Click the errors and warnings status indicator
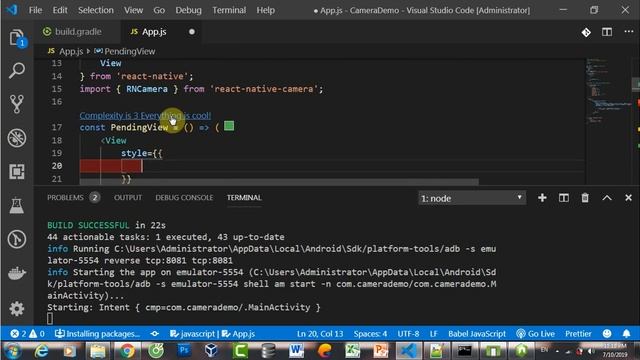640x360 pixels. tap(27, 334)
